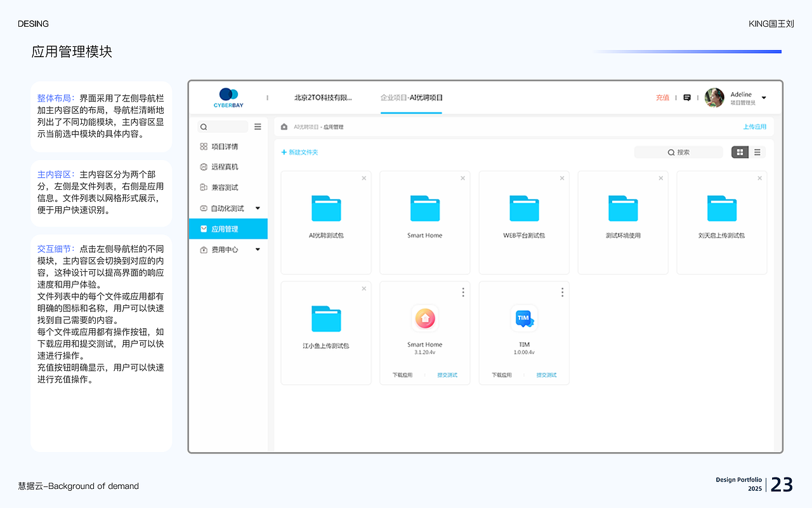The image size is (812, 508).
Task: Click the 上传应用 upload link
Action: click(x=755, y=127)
